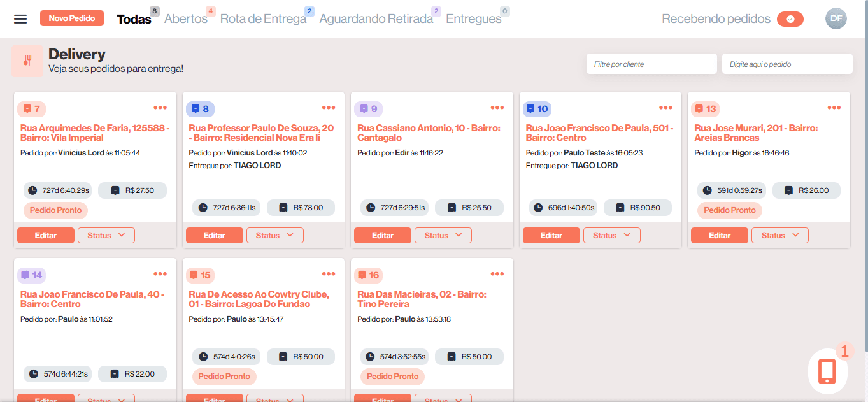Open address Rua Professor Paulo De Souza
868x402 pixels.
(261, 133)
